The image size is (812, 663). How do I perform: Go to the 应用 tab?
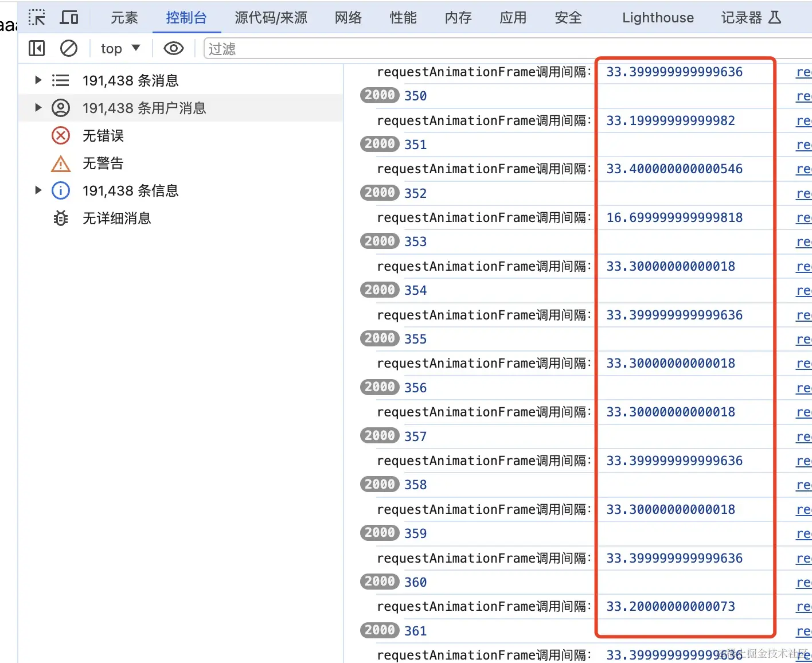tap(513, 18)
